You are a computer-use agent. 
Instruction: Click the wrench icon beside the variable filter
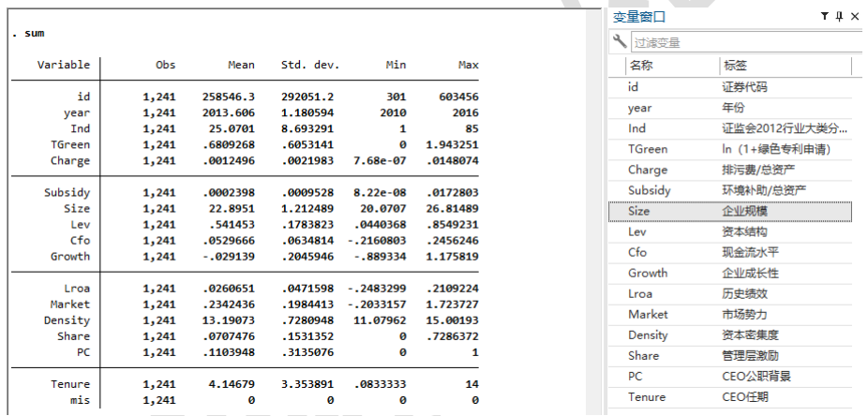click(x=620, y=41)
